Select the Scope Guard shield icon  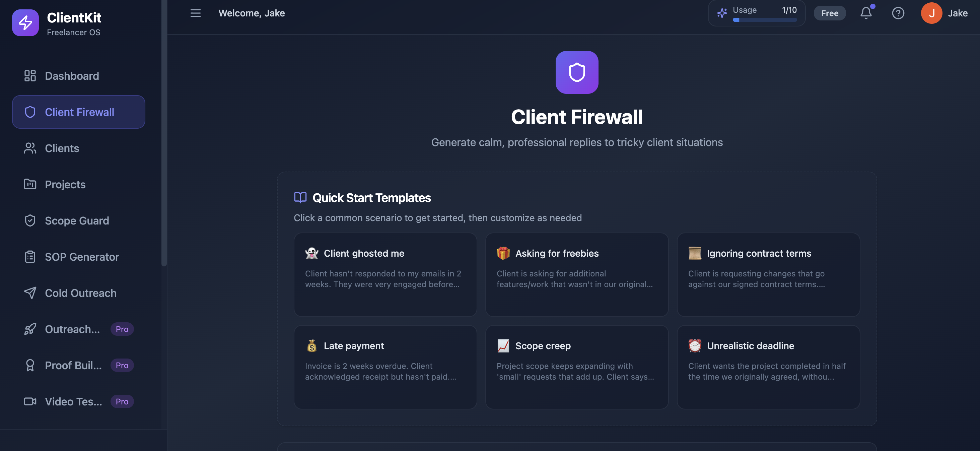(x=30, y=220)
